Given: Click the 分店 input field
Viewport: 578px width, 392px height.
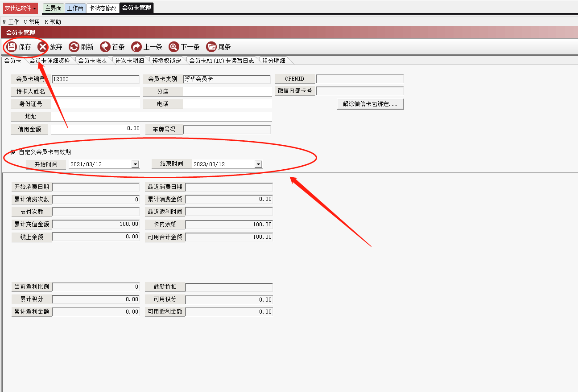Looking at the screenshot, I should pyautogui.click(x=227, y=91).
